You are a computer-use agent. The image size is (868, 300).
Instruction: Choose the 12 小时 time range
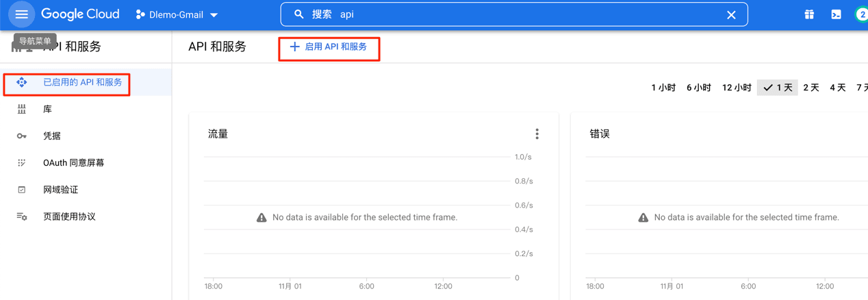tap(737, 88)
